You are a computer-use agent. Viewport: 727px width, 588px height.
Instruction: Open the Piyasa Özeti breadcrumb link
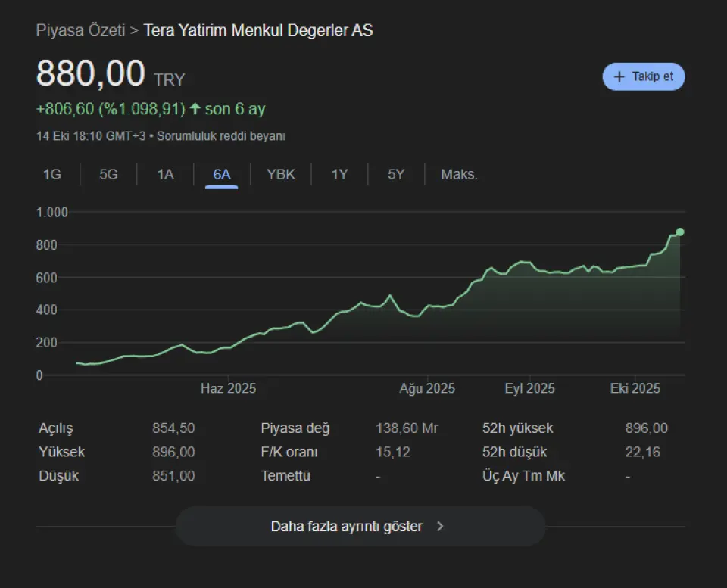80,31
